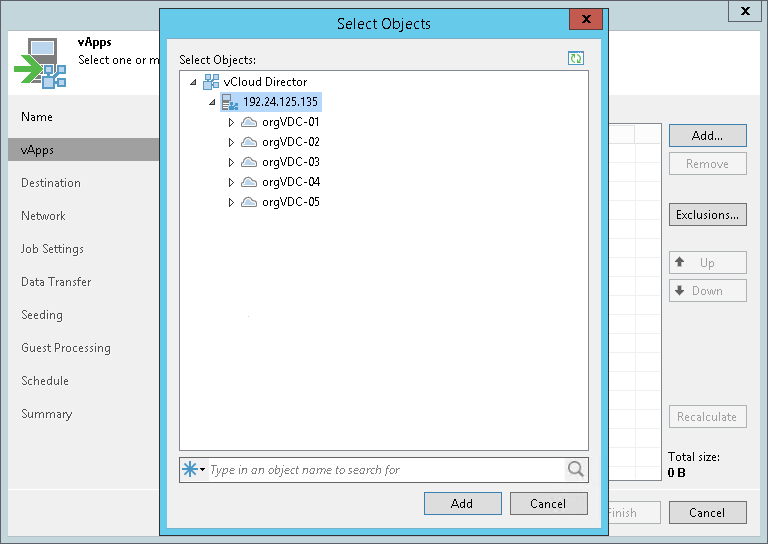Select the vCloud Director tree item

click(x=265, y=82)
